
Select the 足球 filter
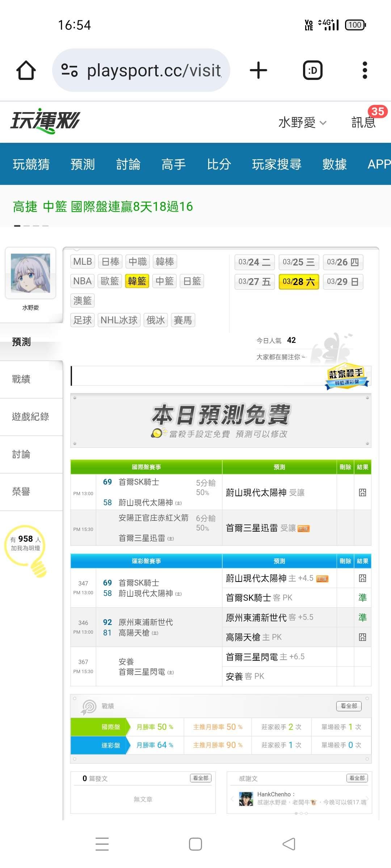click(x=83, y=320)
